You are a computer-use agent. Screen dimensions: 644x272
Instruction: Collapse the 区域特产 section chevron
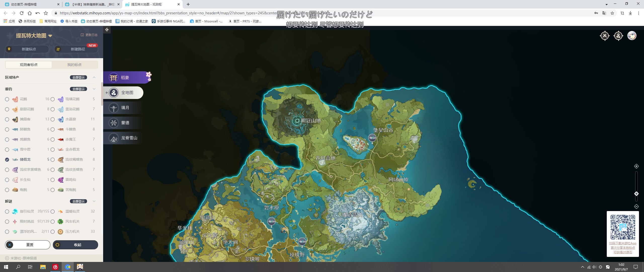[94, 77]
